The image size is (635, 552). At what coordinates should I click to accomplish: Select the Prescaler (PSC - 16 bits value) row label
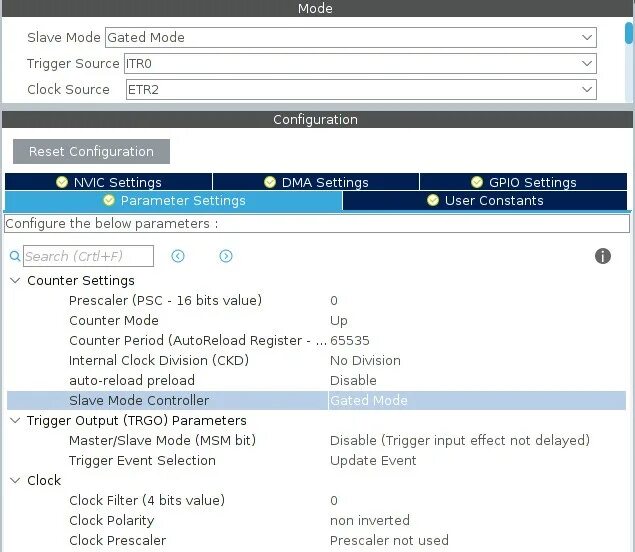click(x=165, y=301)
